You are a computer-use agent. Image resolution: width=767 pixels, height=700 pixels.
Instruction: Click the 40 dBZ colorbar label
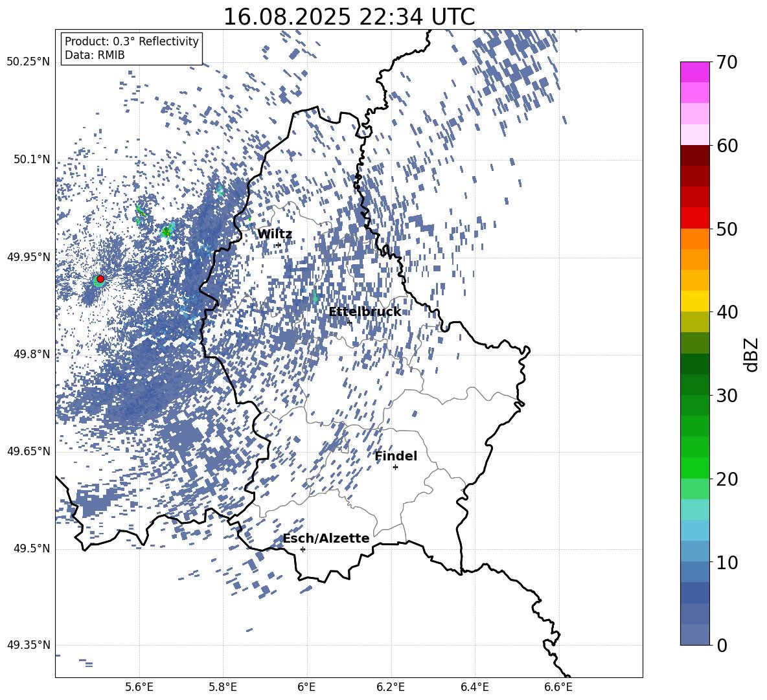pos(727,312)
